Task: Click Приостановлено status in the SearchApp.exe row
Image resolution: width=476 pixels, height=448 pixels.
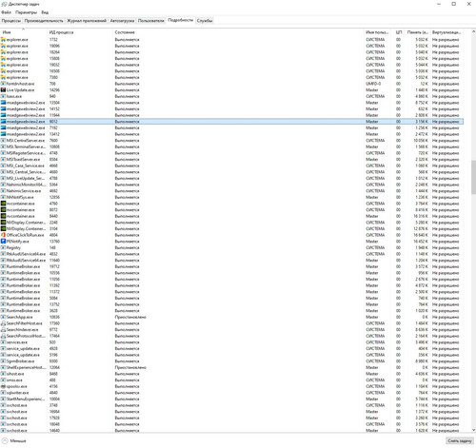Action: (x=130, y=317)
